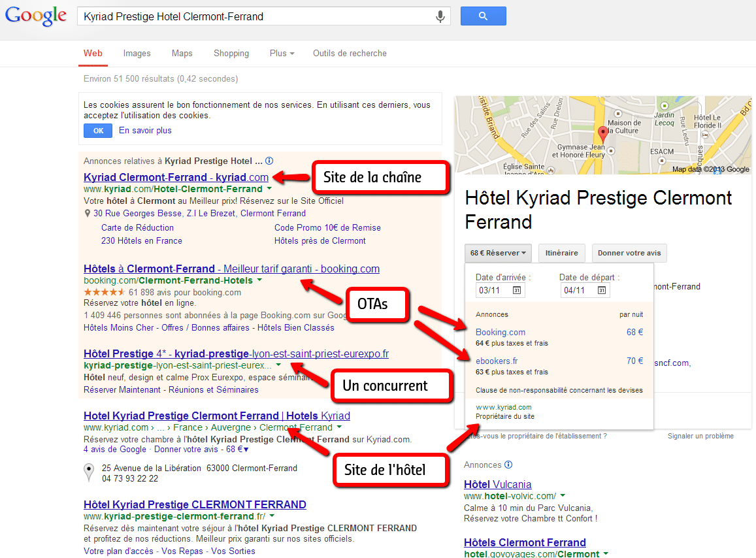Click Code Promo 10€ de Remise sitelink
This screenshot has height=558, width=756.
click(x=327, y=227)
